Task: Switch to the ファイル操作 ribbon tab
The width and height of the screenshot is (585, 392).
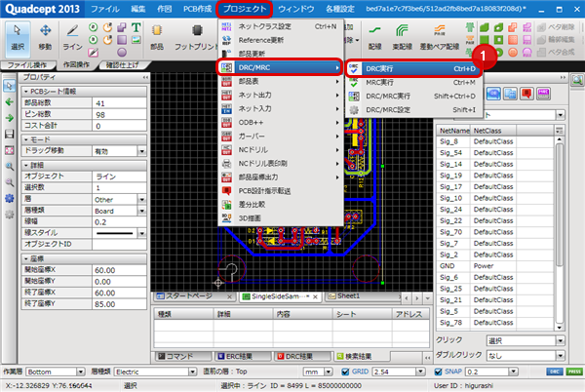Action: (27, 65)
